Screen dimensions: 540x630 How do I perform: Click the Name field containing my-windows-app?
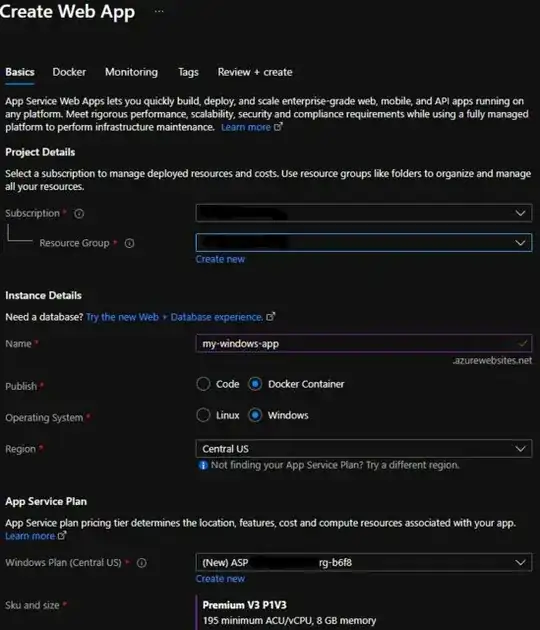pyautogui.click(x=364, y=344)
